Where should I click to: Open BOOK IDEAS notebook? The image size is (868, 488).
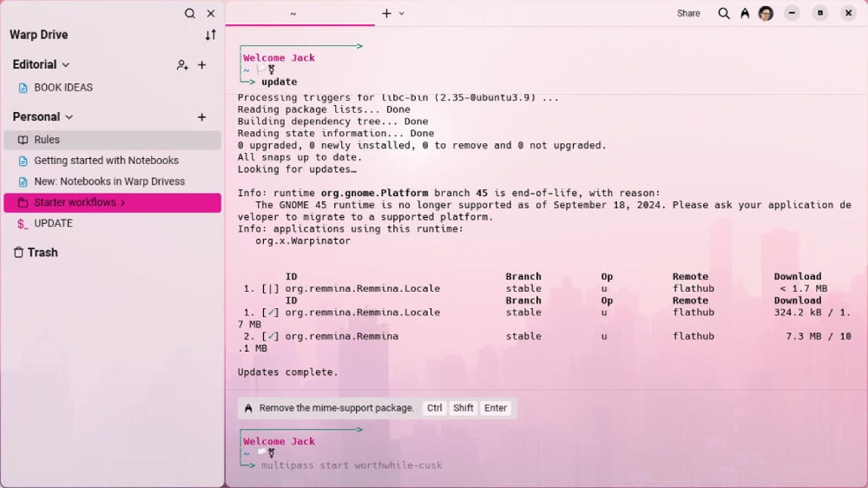pyautogui.click(x=112, y=88)
